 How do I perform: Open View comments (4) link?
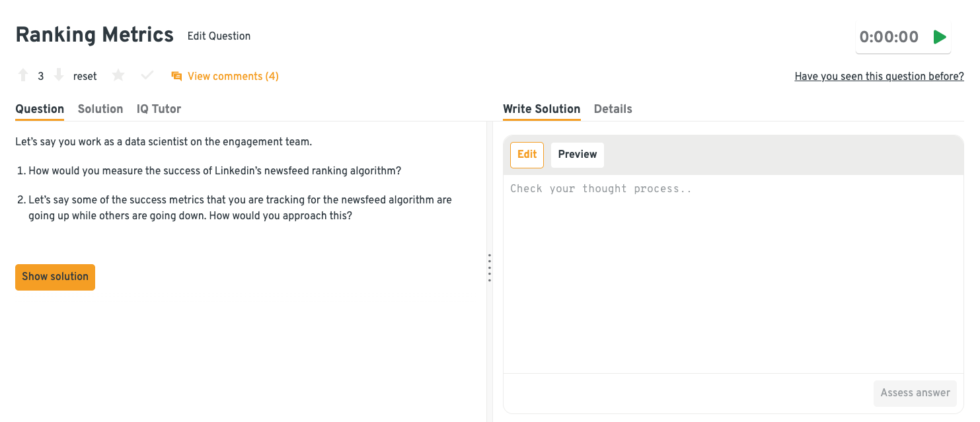(x=233, y=77)
